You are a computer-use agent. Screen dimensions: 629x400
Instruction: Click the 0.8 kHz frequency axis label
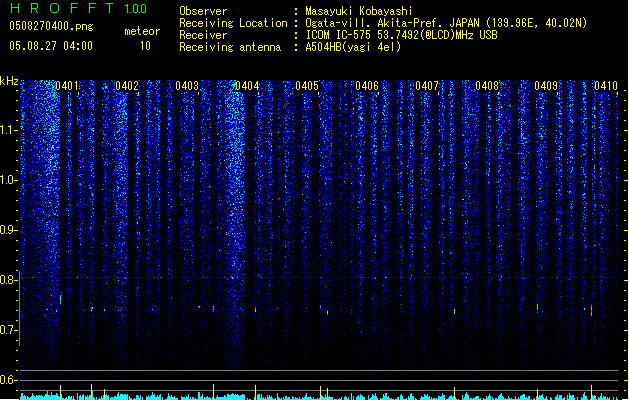click(x=9, y=280)
